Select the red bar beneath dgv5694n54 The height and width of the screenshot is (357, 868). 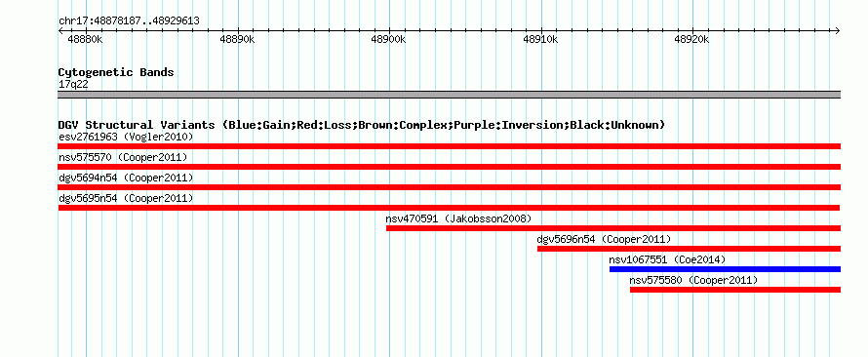coord(449,187)
